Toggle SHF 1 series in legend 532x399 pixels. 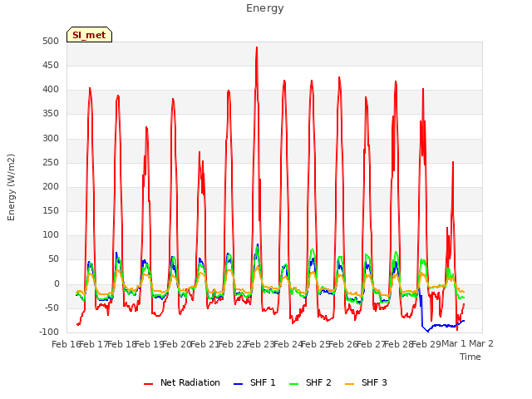coord(255,382)
